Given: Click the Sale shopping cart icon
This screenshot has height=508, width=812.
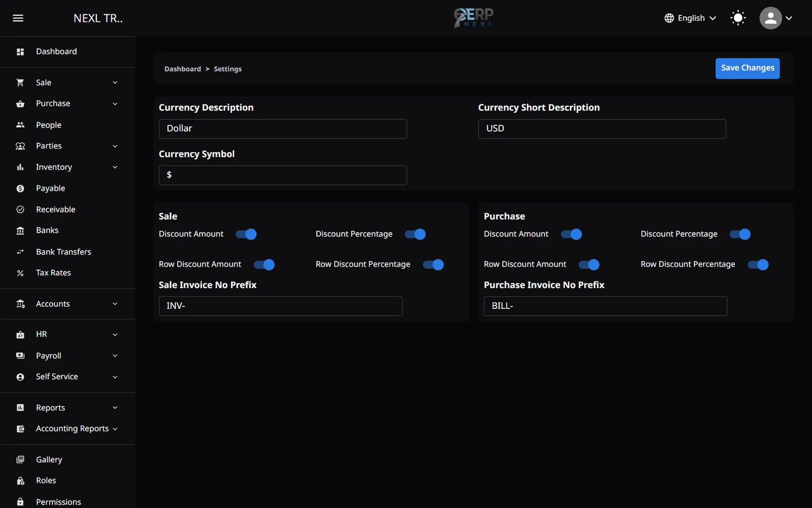Looking at the screenshot, I should pyautogui.click(x=20, y=82).
